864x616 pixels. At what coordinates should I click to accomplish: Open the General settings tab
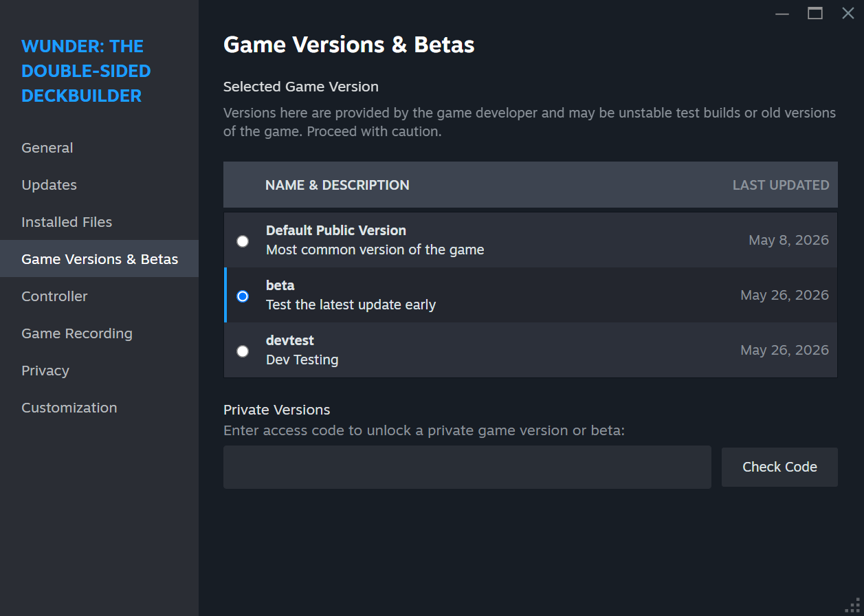tap(99, 148)
